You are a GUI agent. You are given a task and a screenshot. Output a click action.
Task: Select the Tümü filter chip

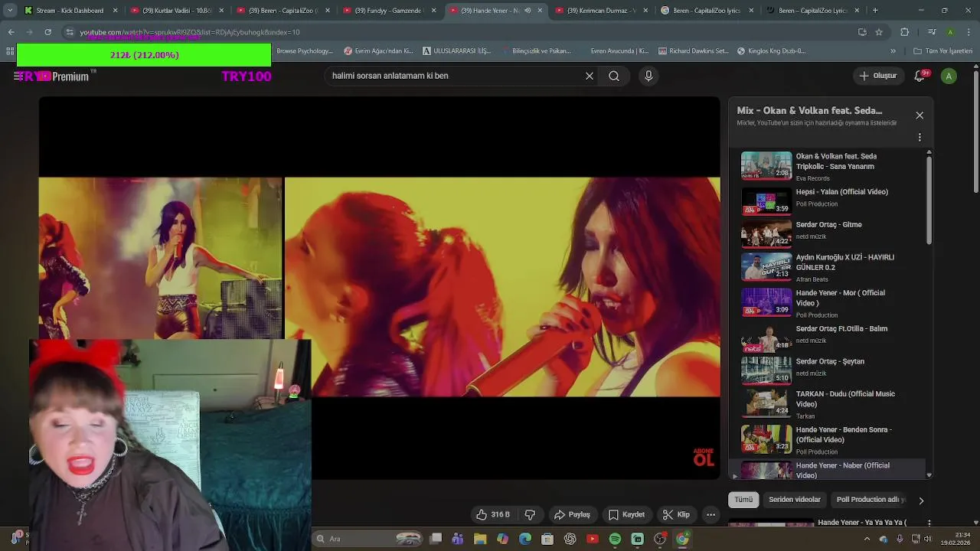point(743,500)
